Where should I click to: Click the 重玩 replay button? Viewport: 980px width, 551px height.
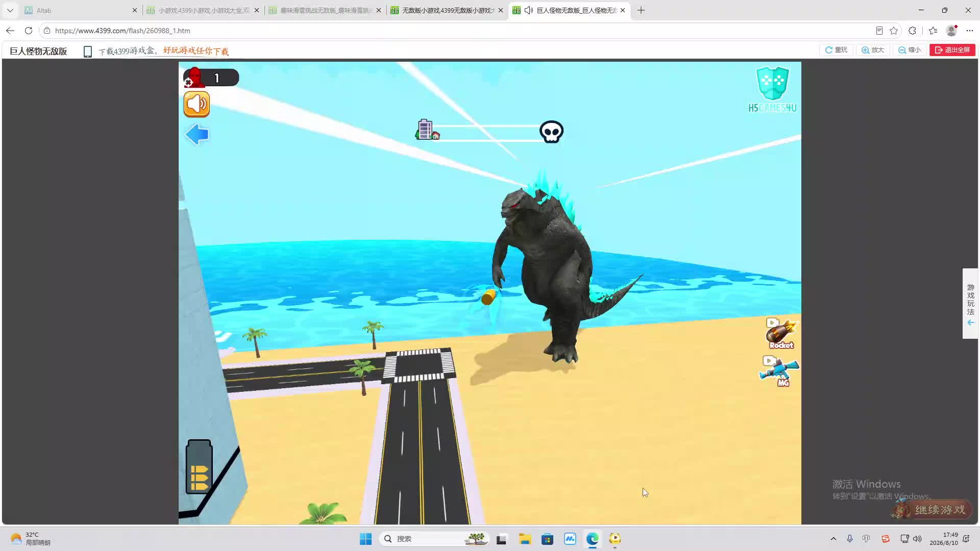[836, 50]
